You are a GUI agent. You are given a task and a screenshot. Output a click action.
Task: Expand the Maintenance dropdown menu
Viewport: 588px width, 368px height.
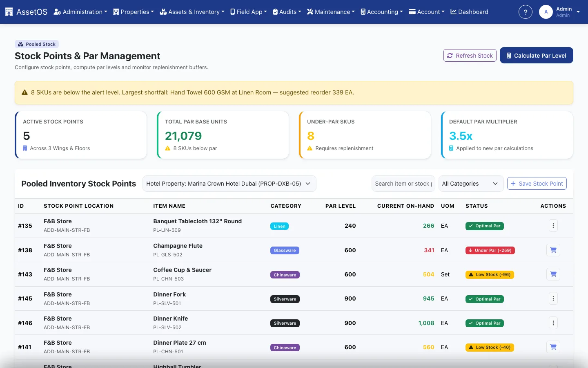point(331,12)
